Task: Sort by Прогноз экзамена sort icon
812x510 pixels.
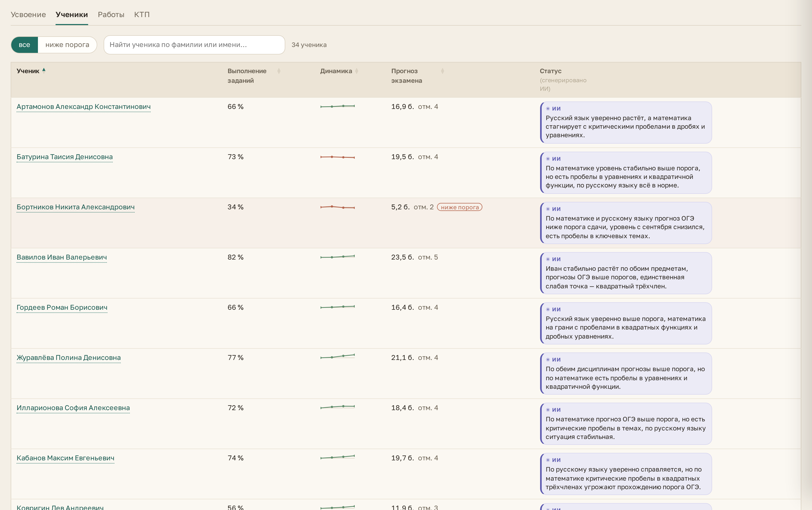Action: click(x=442, y=71)
